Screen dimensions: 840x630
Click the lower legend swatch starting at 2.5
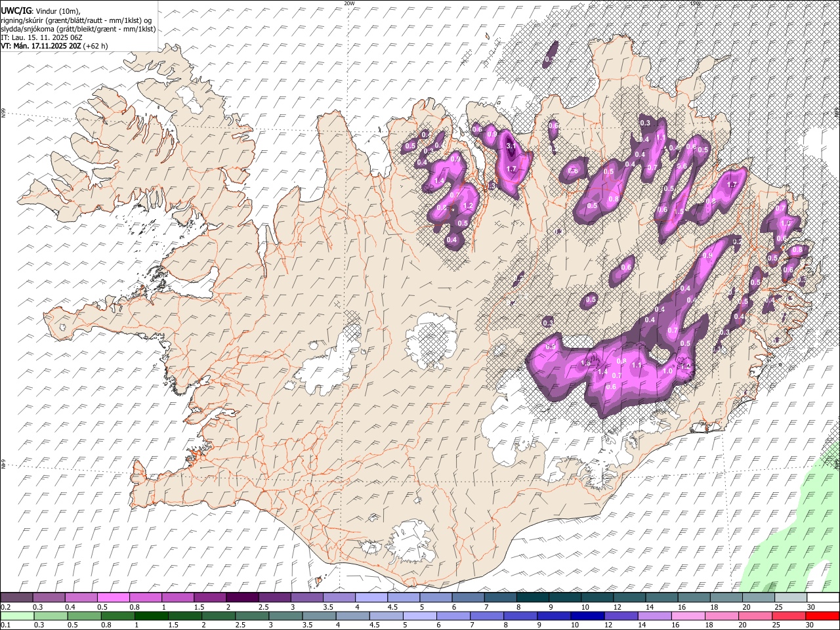pos(251,616)
